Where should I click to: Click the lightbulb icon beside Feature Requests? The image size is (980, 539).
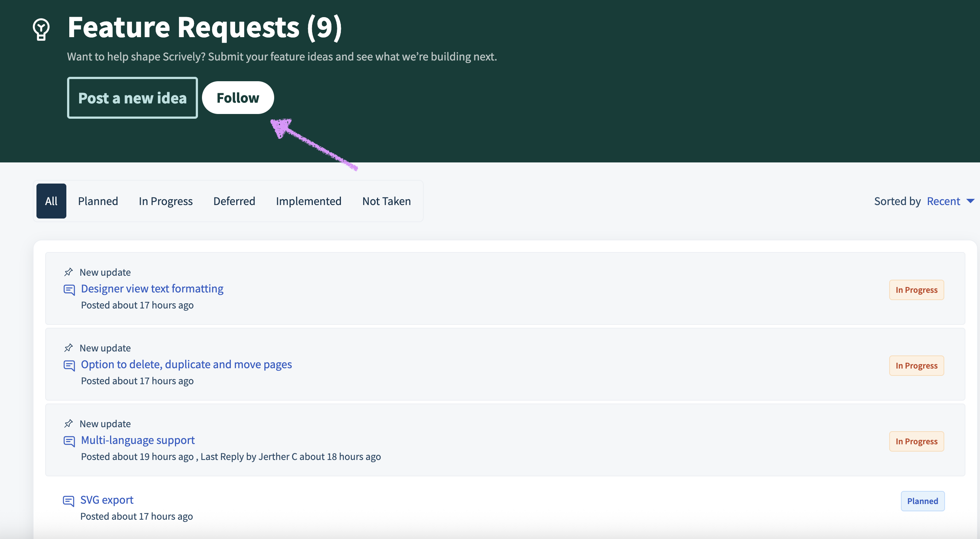coord(41,29)
